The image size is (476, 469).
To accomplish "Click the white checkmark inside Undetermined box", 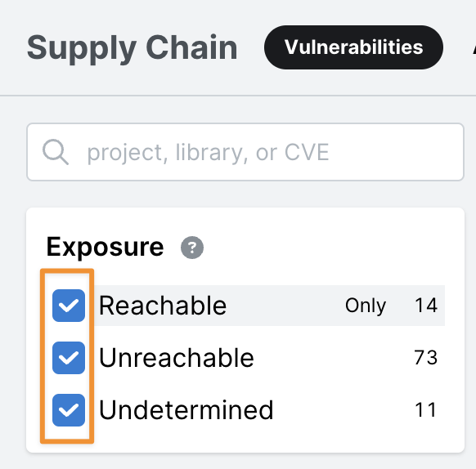I will (x=69, y=410).
